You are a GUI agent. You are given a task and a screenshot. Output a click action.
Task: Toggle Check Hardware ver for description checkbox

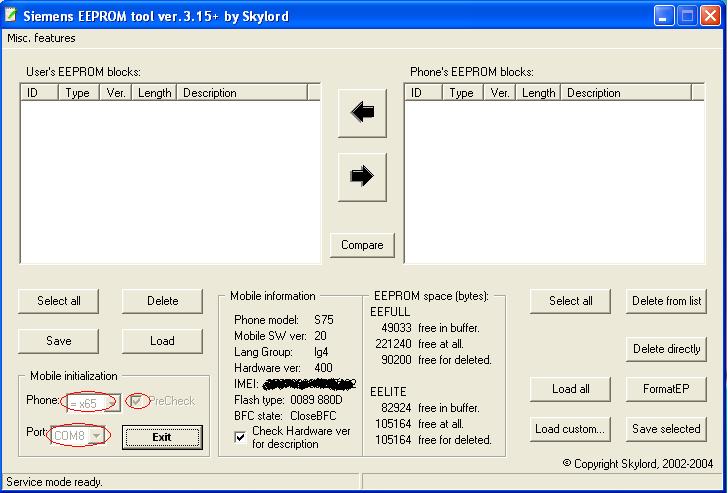(240, 437)
